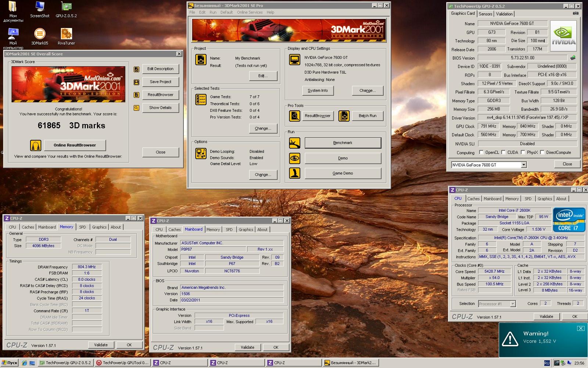Click the 61865 3D marks score text
Viewport: 588px width, 368px height.
point(71,126)
